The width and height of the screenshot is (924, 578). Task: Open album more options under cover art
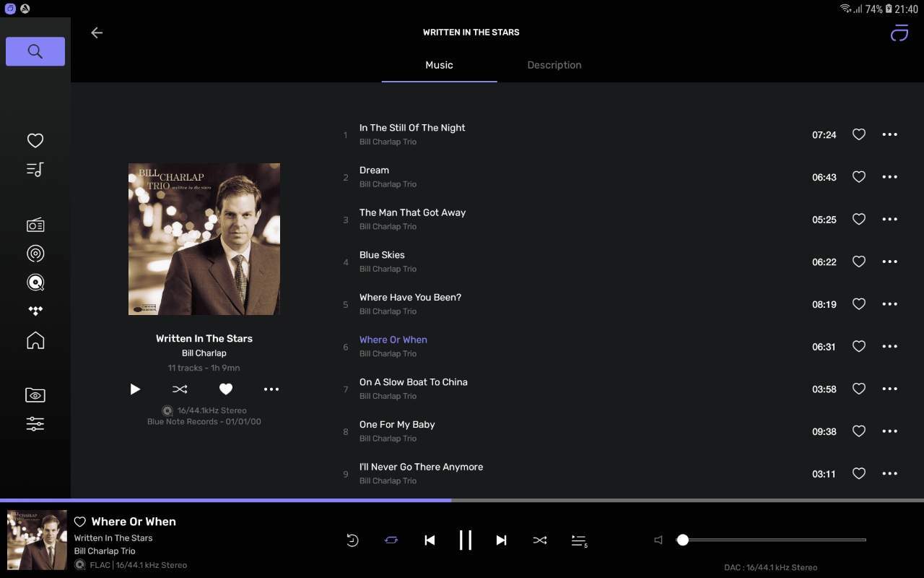point(271,389)
